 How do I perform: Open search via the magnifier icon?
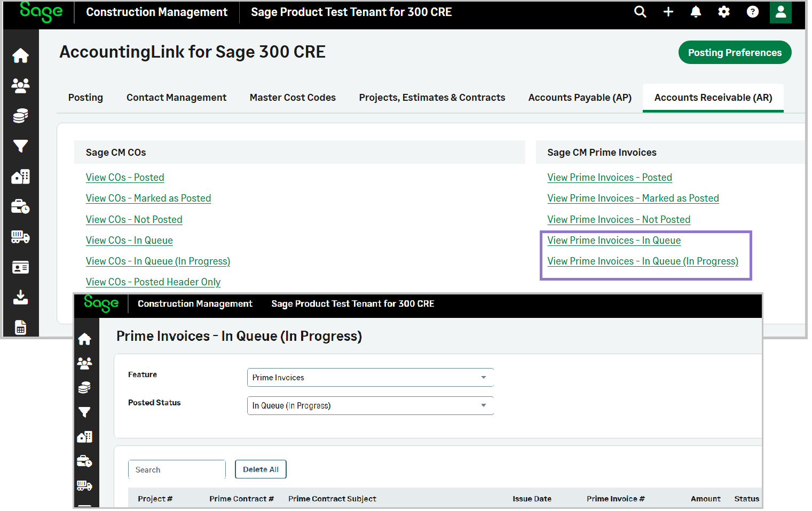(640, 12)
